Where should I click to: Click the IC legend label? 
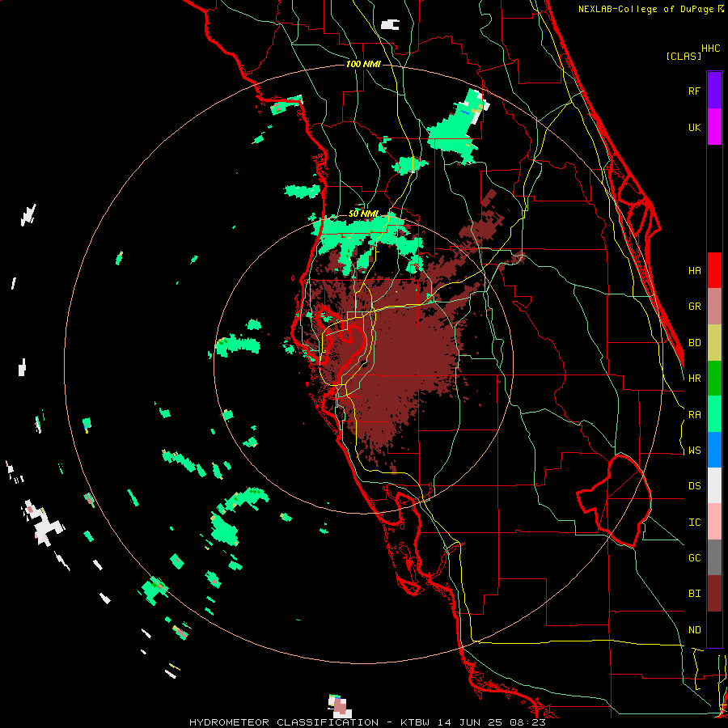(x=694, y=522)
